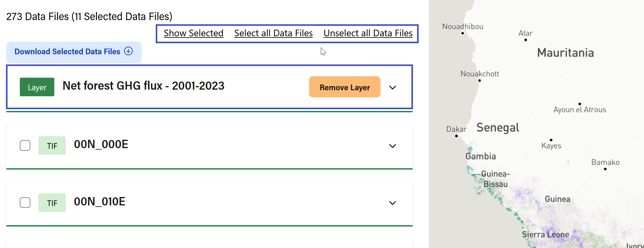Screen dimensions: 644x248
Task: Click the Nouakchott city dot on map
Action: coord(480,80)
